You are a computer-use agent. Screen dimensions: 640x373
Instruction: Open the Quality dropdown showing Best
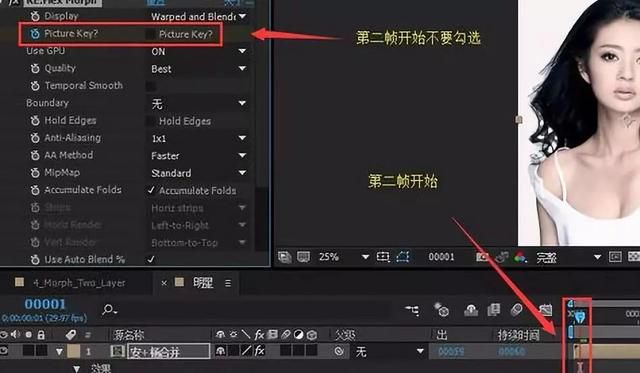[x=198, y=69]
